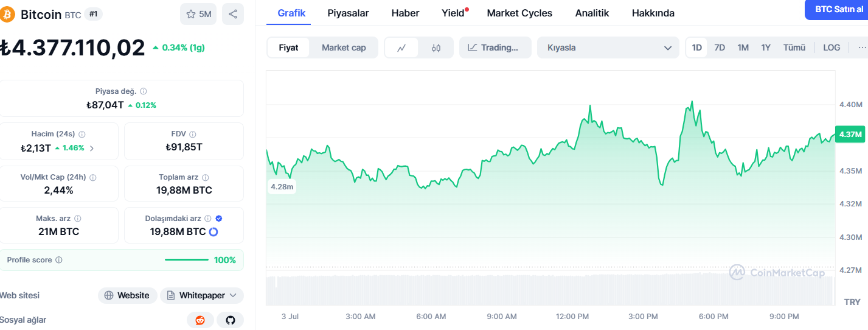Select Market cap chart mode
Viewport: 868px width, 330px height.
pos(344,47)
